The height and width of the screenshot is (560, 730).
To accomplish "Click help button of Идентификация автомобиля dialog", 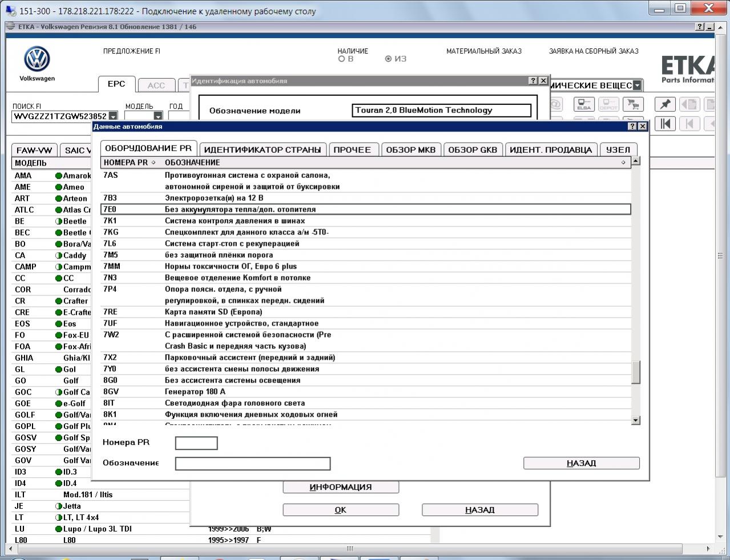I will pos(533,81).
